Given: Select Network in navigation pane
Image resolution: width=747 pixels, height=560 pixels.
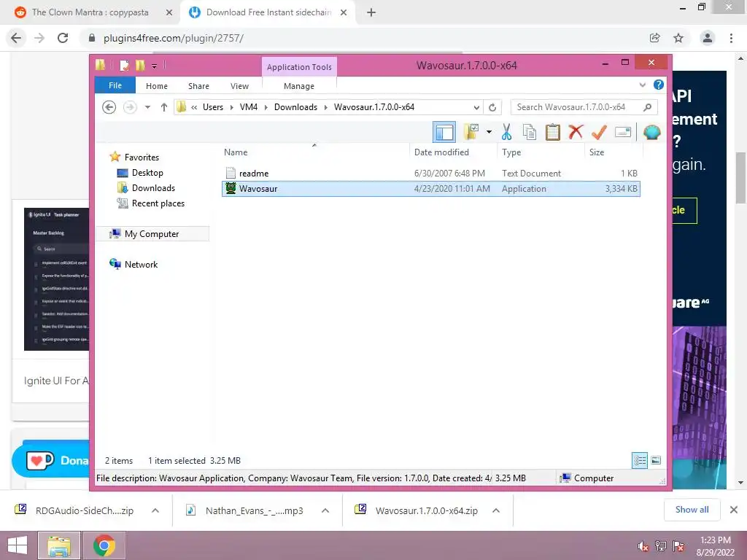Looking at the screenshot, I should tap(141, 264).
